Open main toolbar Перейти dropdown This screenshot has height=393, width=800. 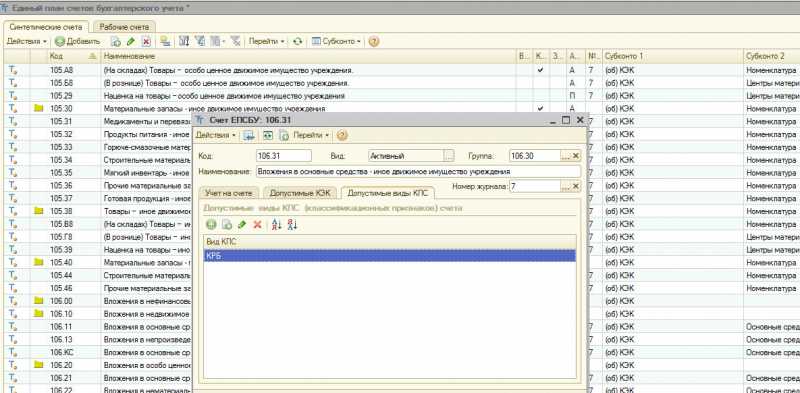click(267, 41)
